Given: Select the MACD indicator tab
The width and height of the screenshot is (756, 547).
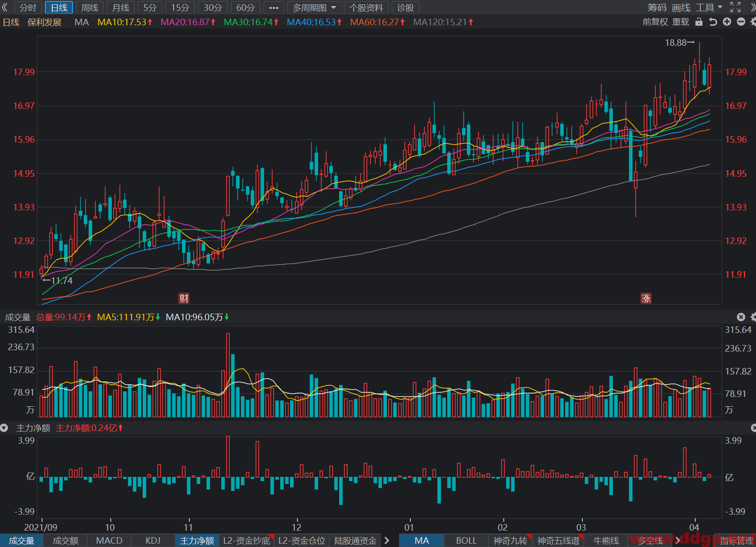Looking at the screenshot, I should point(109,540).
